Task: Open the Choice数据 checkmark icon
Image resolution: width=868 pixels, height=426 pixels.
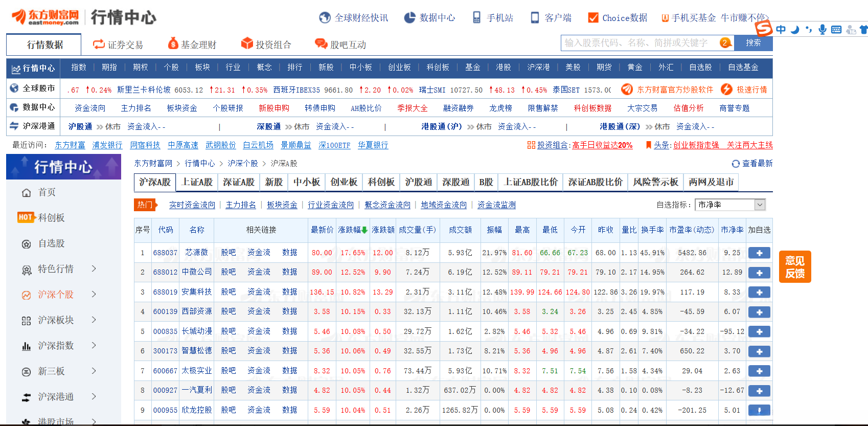Action: [x=593, y=18]
